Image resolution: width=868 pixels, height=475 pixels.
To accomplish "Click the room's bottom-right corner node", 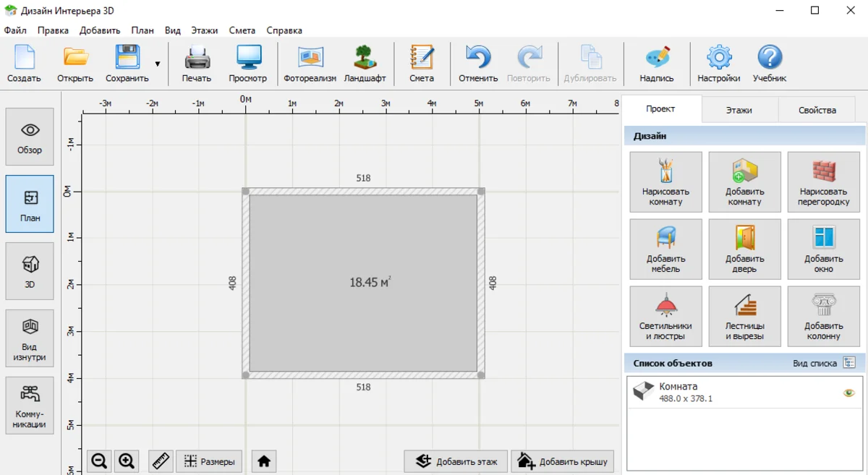I will click(x=481, y=375).
